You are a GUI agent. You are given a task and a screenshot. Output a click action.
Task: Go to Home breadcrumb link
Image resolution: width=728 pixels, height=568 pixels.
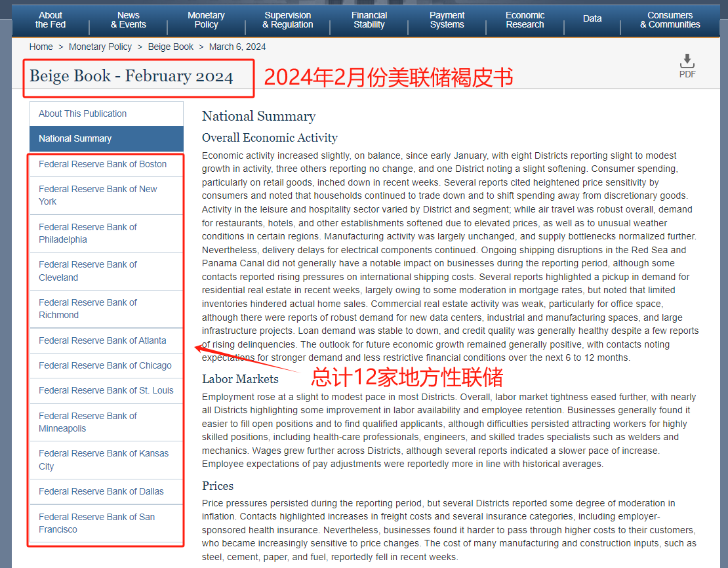click(41, 47)
